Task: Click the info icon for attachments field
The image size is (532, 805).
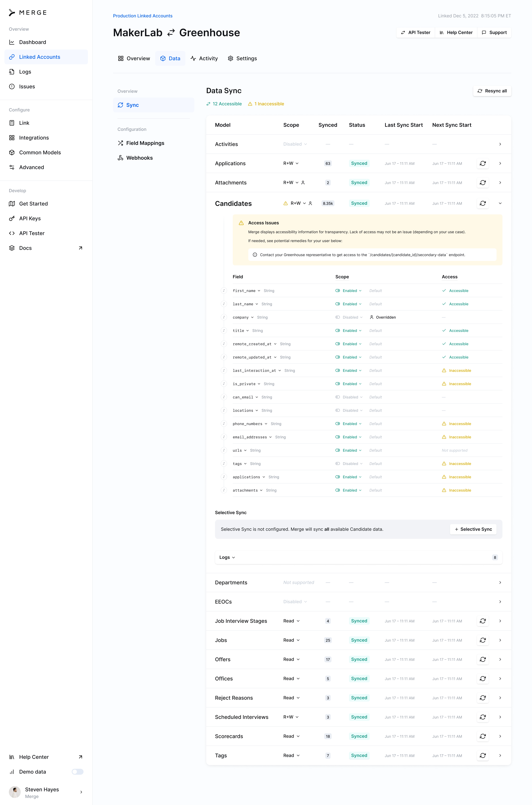Action: [224, 490]
